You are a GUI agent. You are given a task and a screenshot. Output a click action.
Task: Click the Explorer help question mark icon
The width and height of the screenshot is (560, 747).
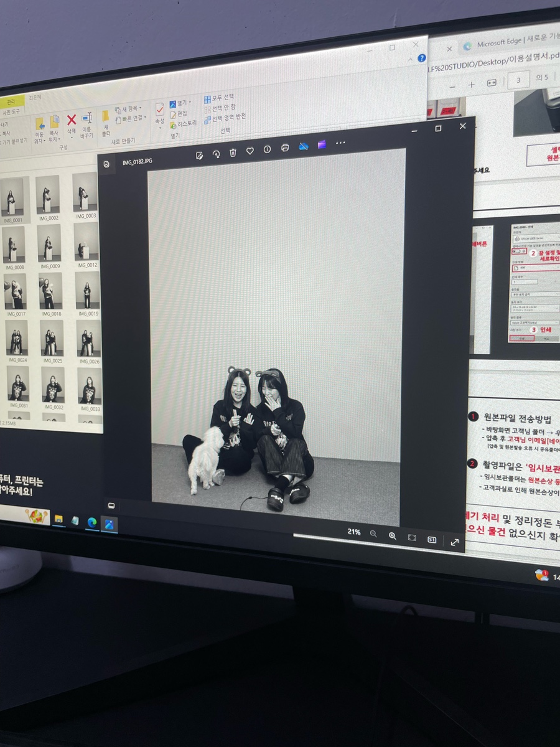(422, 58)
